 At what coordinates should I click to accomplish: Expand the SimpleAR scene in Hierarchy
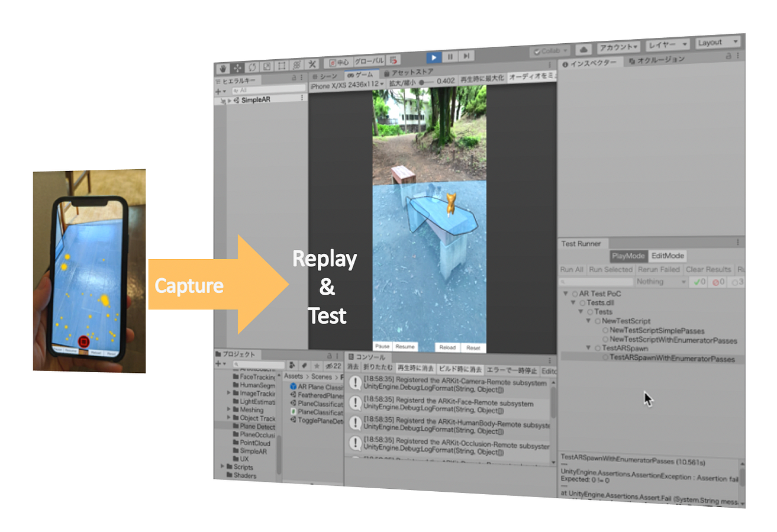point(230,101)
